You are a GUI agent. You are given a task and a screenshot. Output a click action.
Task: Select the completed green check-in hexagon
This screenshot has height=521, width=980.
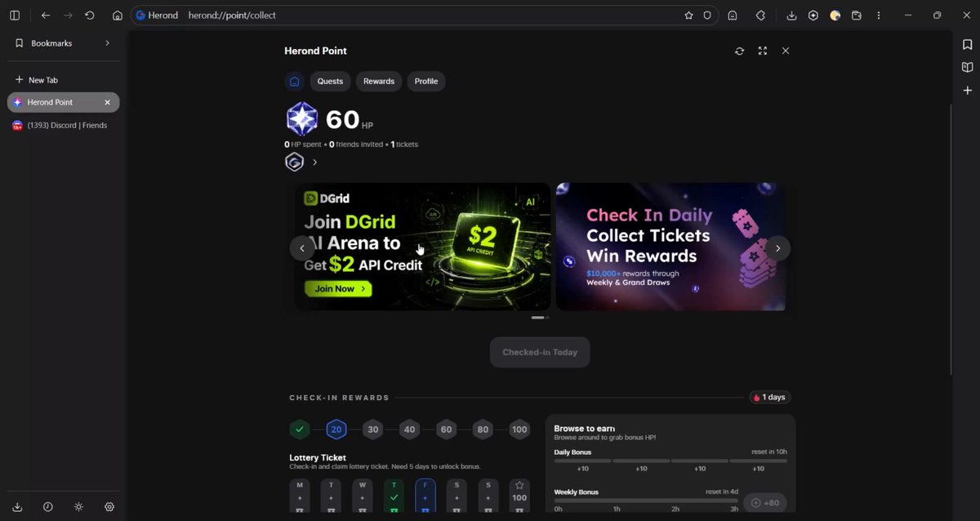coord(300,429)
